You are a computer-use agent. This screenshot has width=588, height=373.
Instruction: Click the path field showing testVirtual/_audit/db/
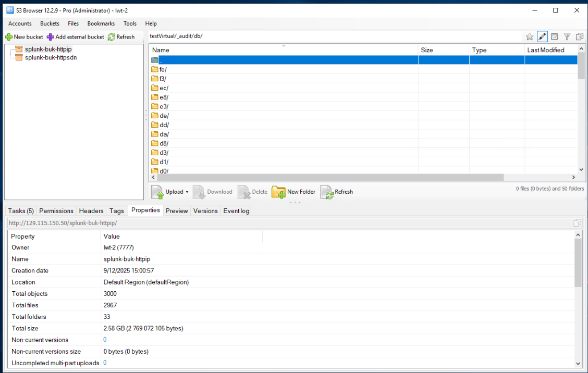[x=334, y=36]
